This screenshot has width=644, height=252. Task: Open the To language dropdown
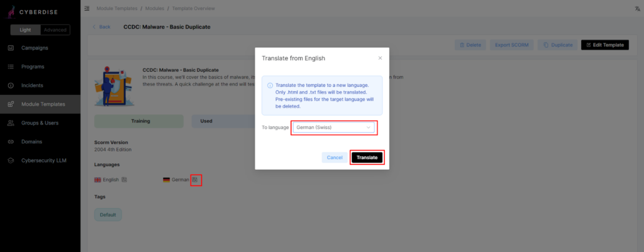point(333,128)
